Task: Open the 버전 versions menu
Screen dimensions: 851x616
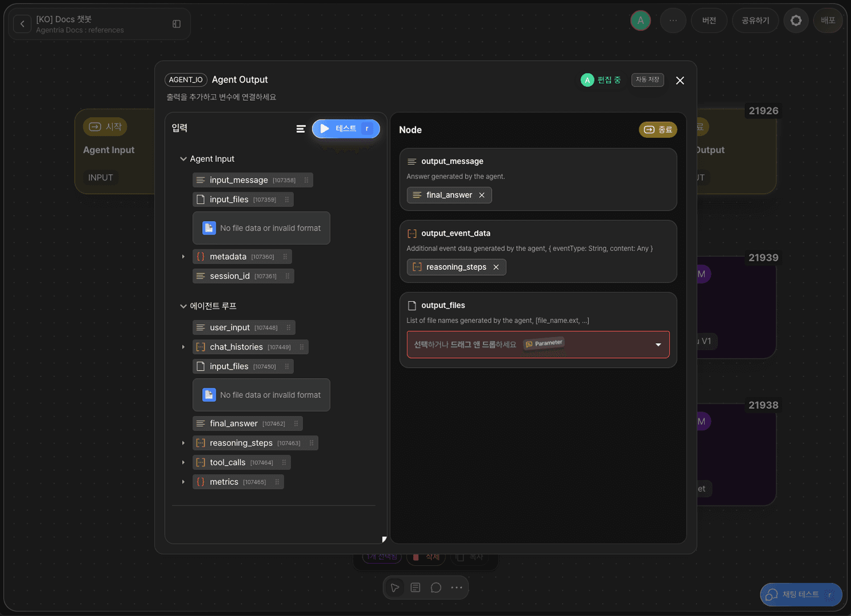Action: pyautogui.click(x=709, y=20)
